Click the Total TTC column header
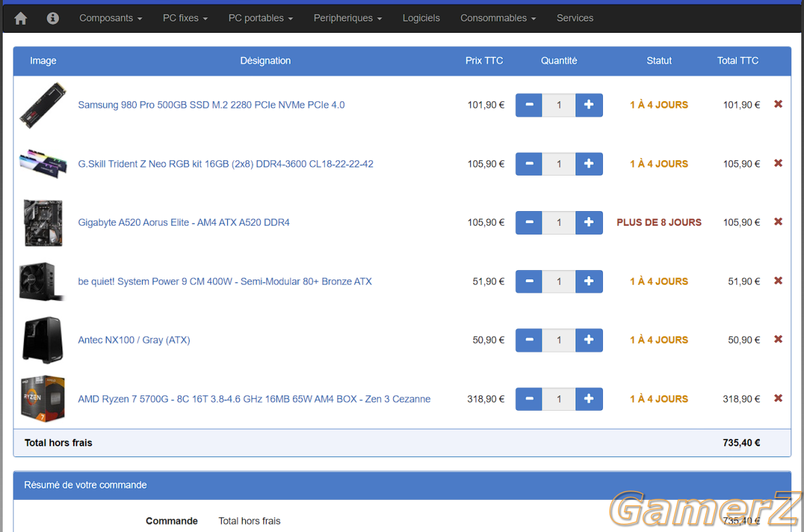Screen dimensions: 804x532 [738, 60]
